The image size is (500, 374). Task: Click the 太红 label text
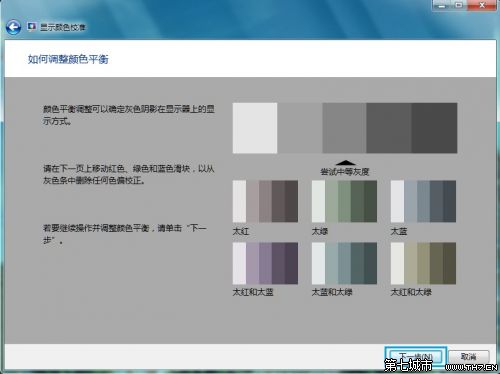click(x=241, y=231)
